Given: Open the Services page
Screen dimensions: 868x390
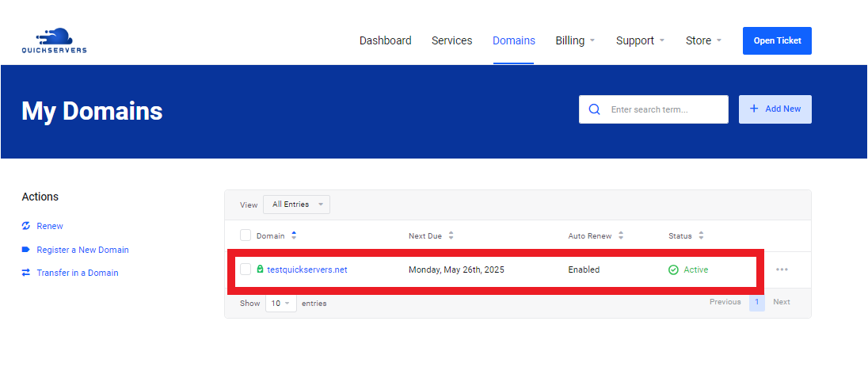Looking at the screenshot, I should coord(451,40).
